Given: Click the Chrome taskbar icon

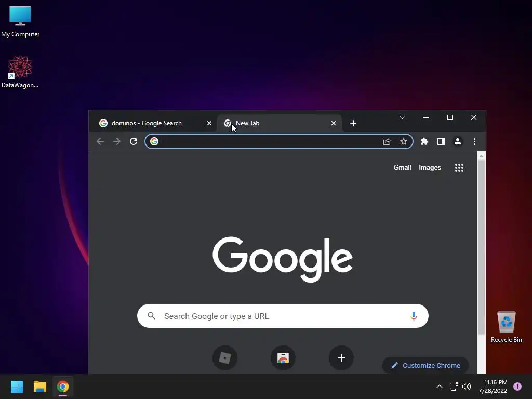Looking at the screenshot, I should click(63, 387).
